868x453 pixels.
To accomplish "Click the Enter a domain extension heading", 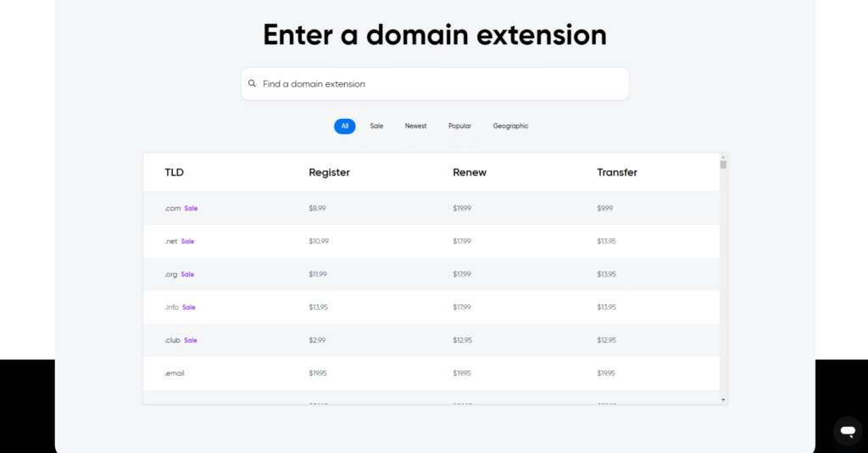I will (435, 35).
